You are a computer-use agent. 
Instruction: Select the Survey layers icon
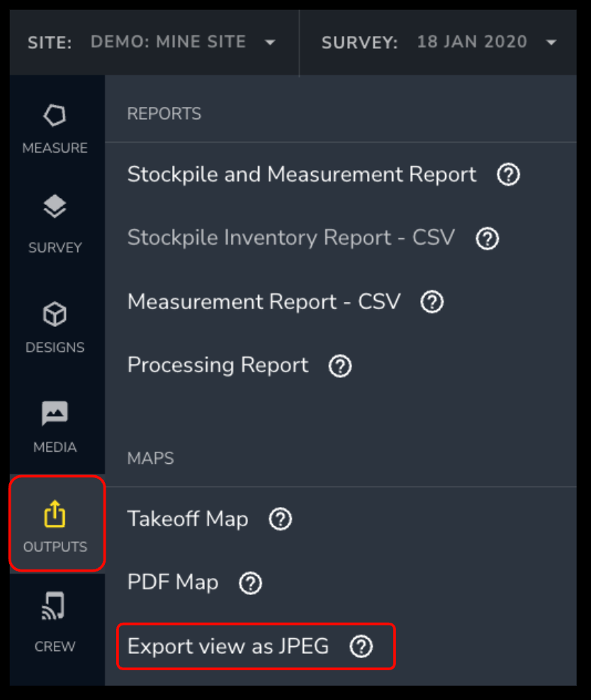point(55,206)
